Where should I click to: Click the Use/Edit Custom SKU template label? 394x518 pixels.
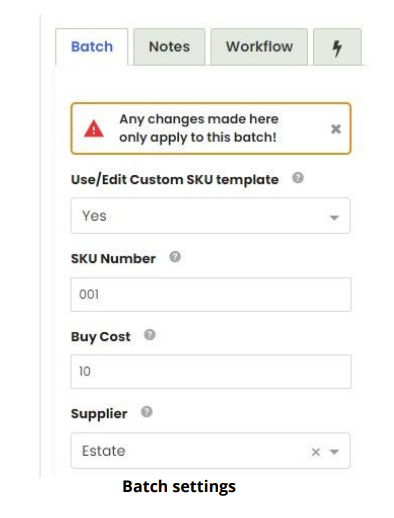(x=175, y=180)
